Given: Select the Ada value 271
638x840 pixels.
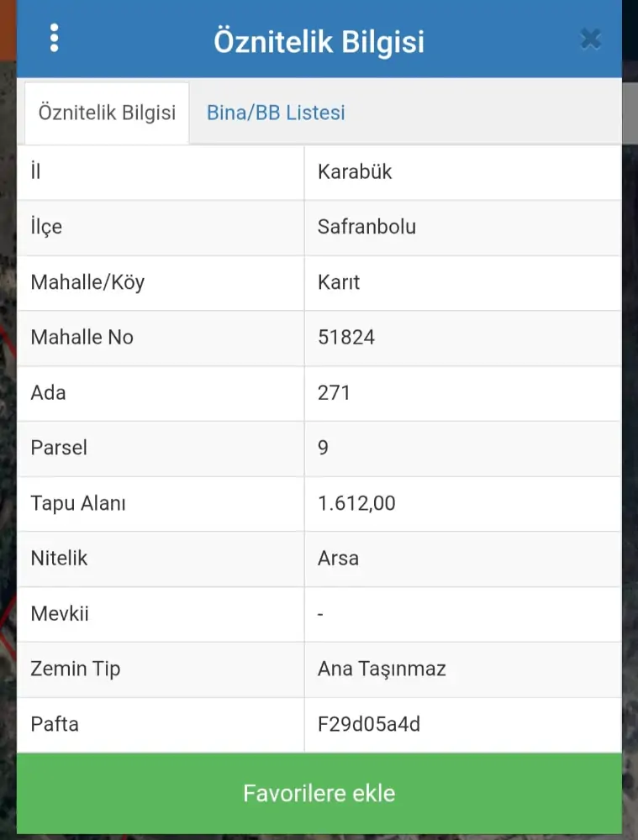Looking at the screenshot, I should click(x=334, y=392).
